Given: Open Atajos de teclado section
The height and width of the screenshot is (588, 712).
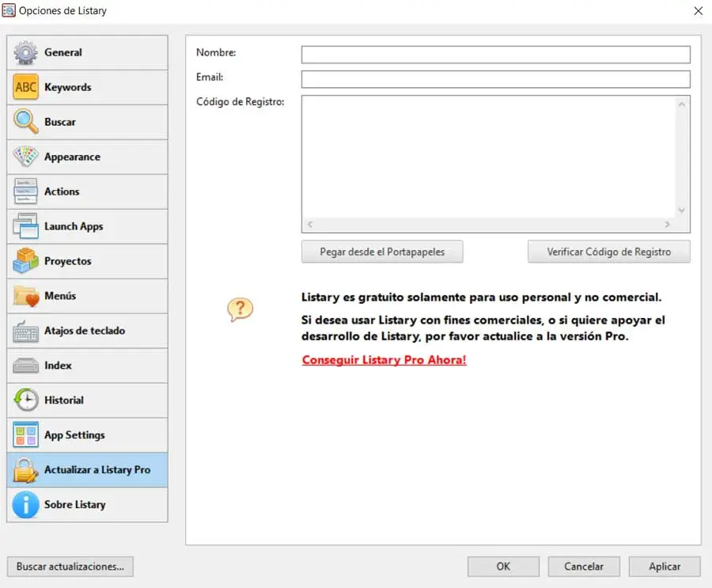Looking at the screenshot, I should [85, 331].
